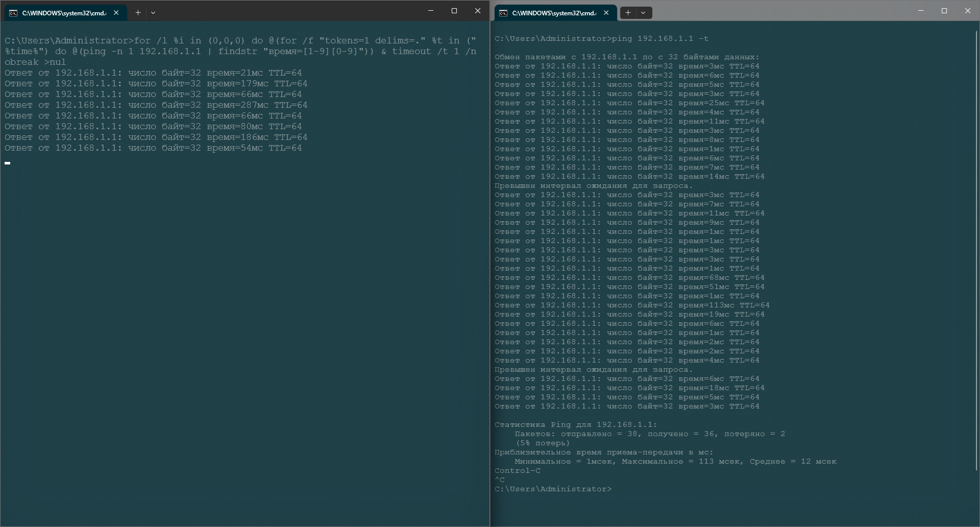Click the reply line showing время=287мс
The width and height of the screenshot is (980, 527).
(x=156, y=105)
